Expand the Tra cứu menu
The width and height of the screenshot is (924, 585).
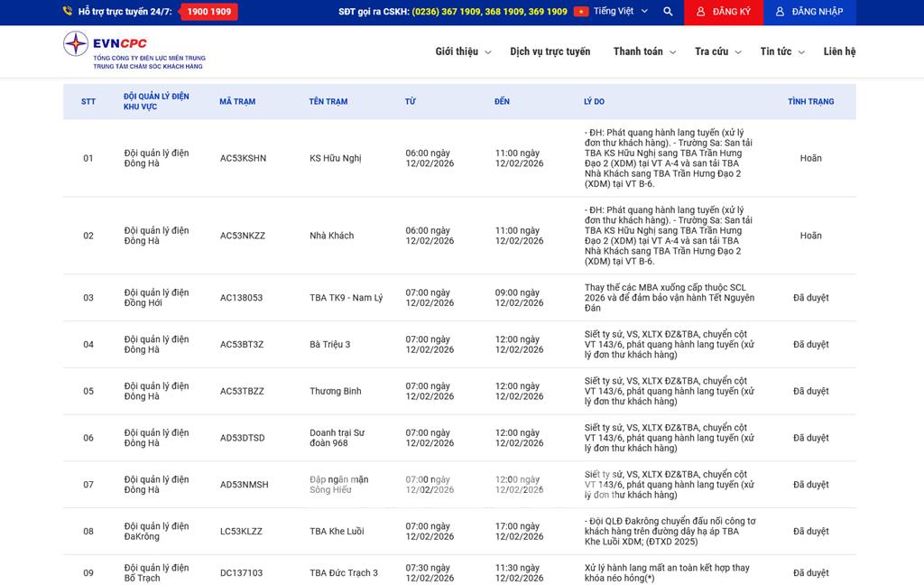coord(717,51)
